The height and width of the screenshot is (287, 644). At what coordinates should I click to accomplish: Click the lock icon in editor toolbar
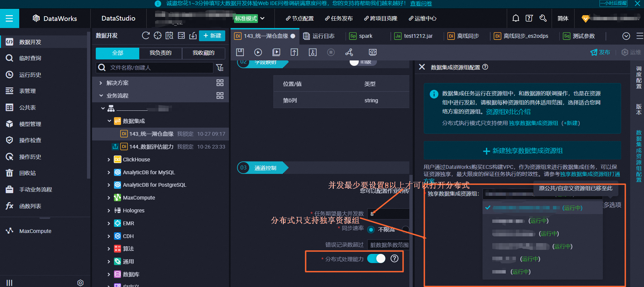point(313,52)
